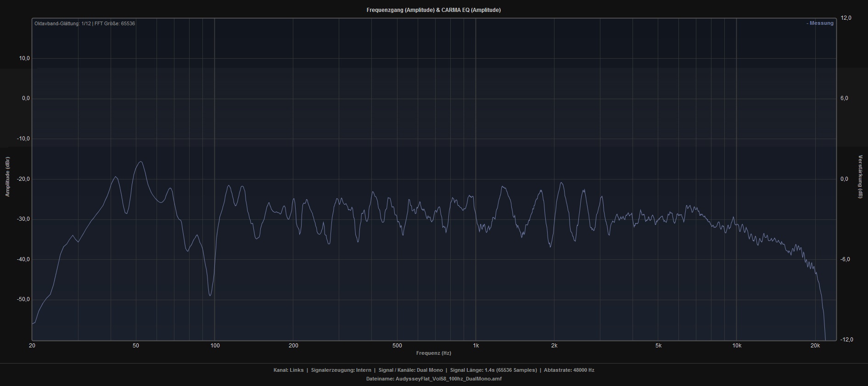
Task: Click the 100 tick label on frequency axis
Action: point(215,346)
